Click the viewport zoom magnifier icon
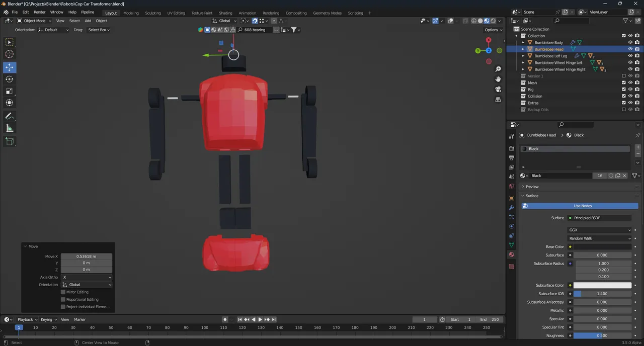Viewport: 644px width, 346px height. [498, 69]
